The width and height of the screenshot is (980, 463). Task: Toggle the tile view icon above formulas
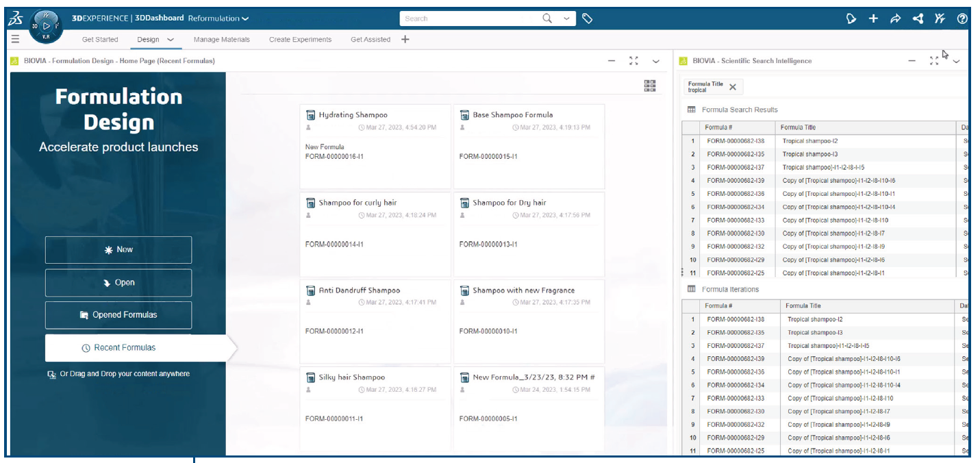(x=649, y=86)
